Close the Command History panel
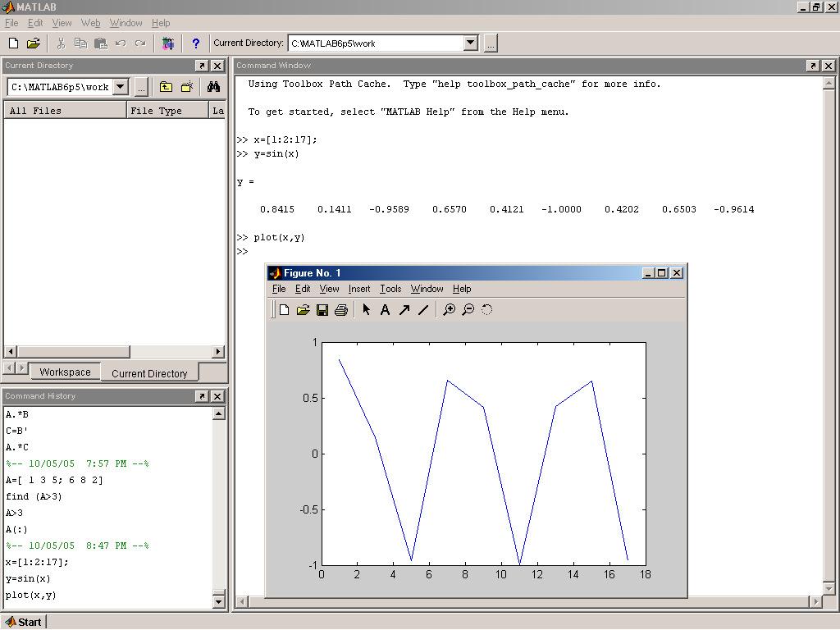 (217, 396)
